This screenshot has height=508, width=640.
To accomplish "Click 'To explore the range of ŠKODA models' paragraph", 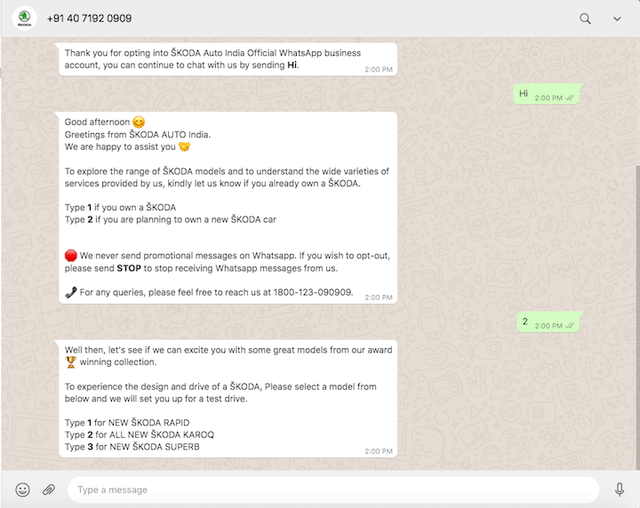I will [x=227, y=177].
